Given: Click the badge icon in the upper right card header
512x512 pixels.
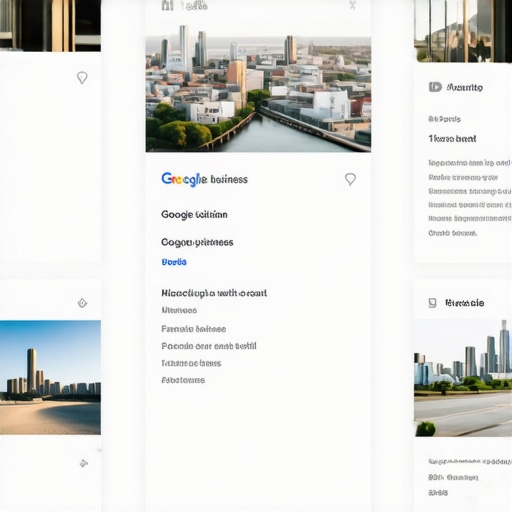Looking at the screenshot, I should [x=435, y=87].
